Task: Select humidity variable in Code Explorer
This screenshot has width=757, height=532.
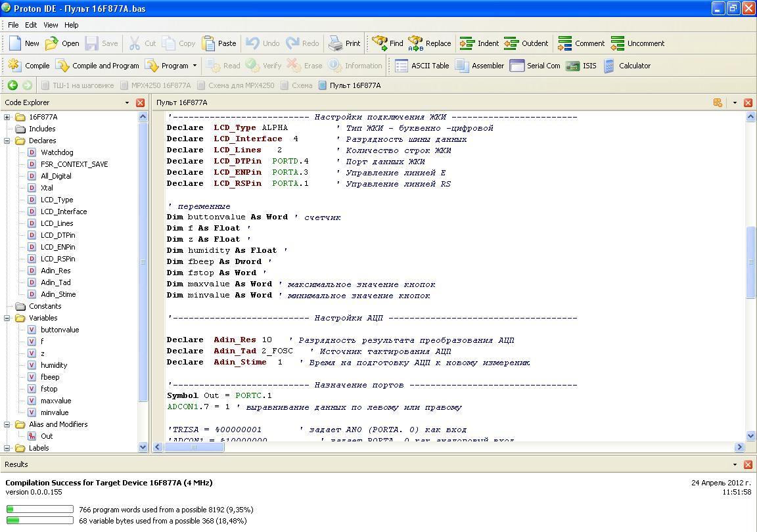Action: [x=53, y=365]
